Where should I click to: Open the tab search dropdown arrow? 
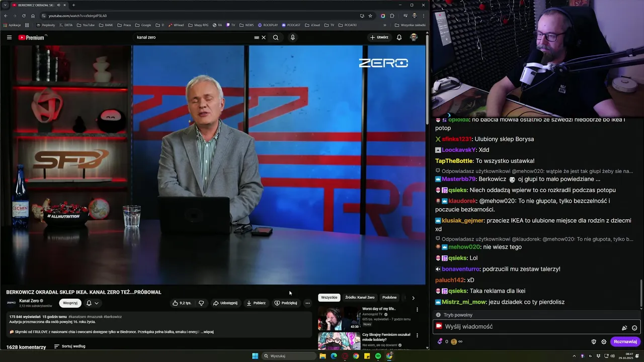pos(5,5)
